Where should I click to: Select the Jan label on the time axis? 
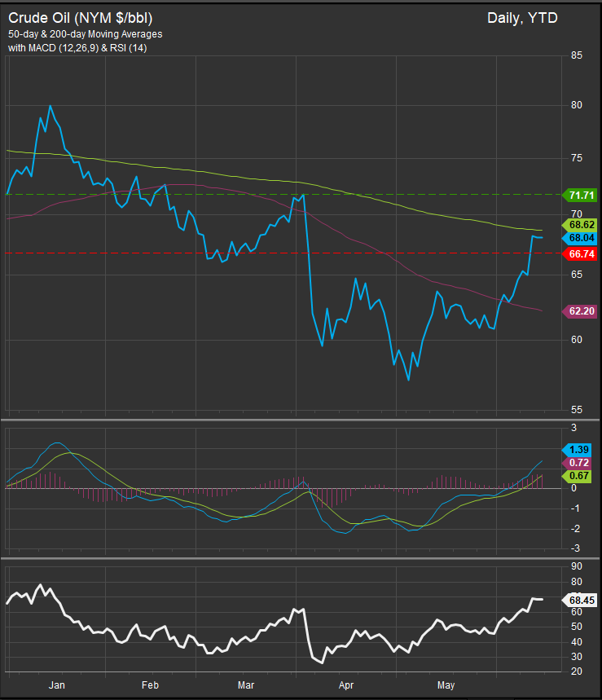click(56, 685)
